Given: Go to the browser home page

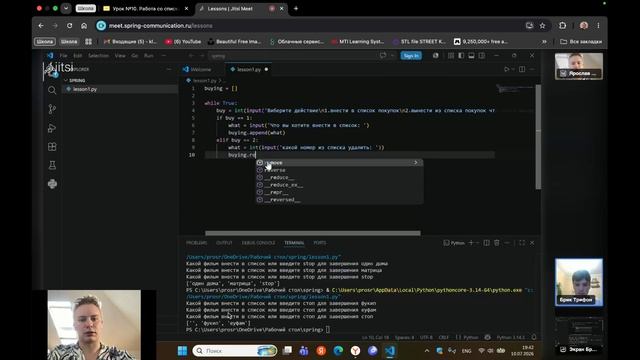Looking at the screenshot, I should (x=84, y=25).
